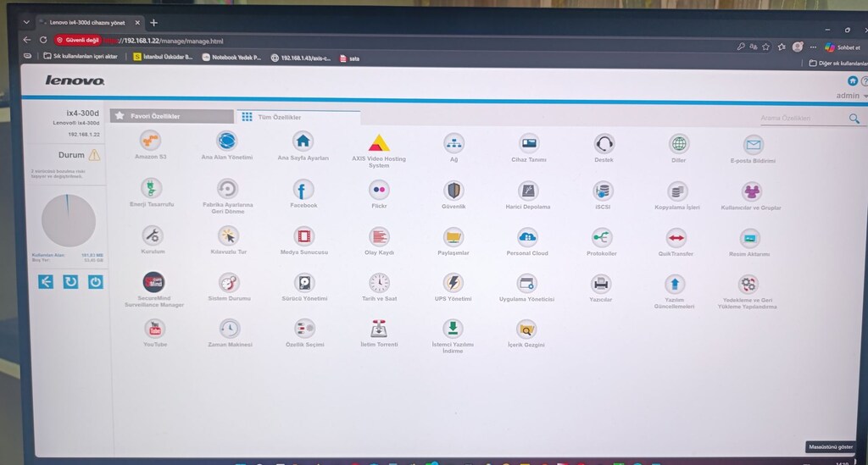
Task: Open the Destek support page
Action: [x=604, y=144]
